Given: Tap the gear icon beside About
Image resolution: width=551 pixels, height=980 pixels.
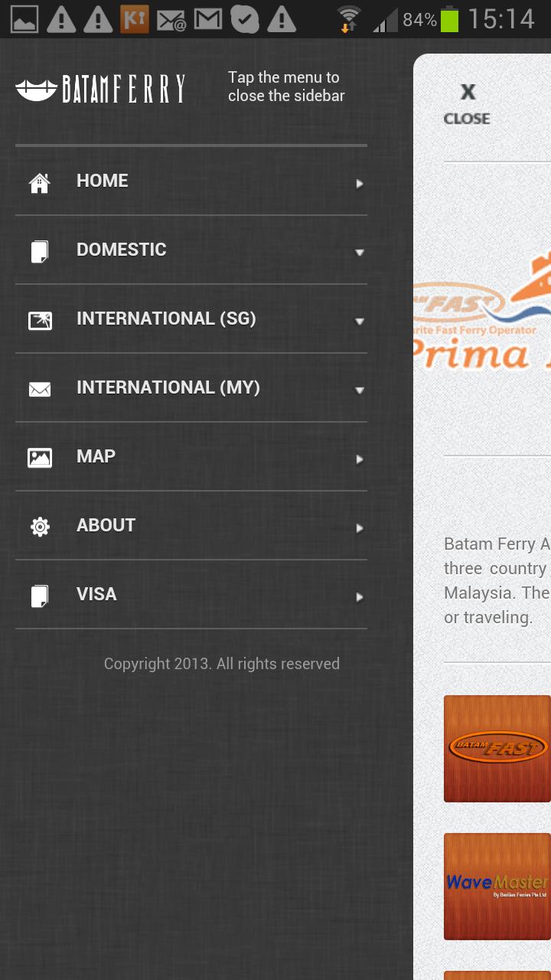Looking at the screenshot, I should (40, 527).
